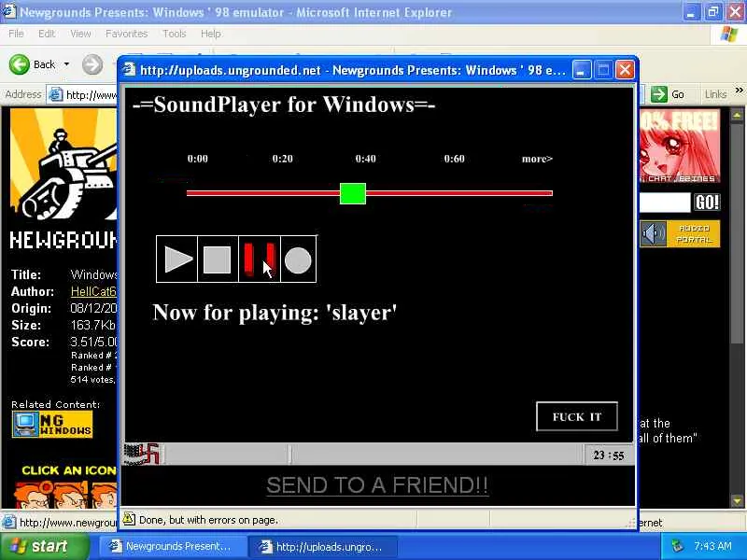The width and height of the screenshot is (747, 560).
Task: Click the round Record button in SoundPlayer
Action: 298,259
